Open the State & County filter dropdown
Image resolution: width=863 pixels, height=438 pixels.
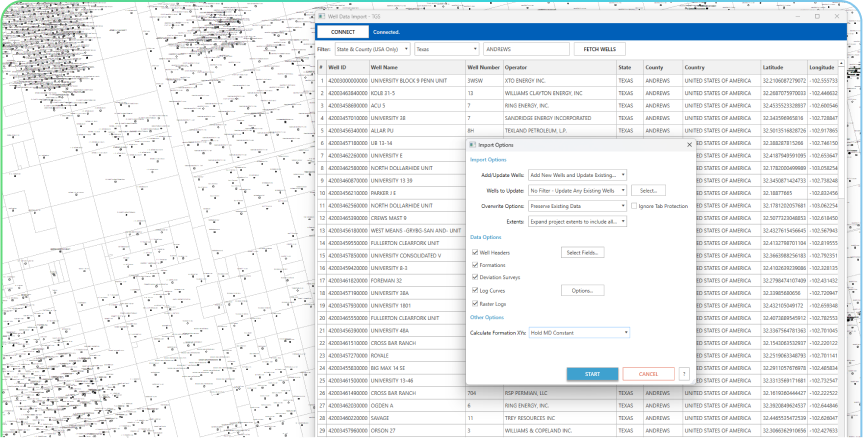[x=373, y=49]
